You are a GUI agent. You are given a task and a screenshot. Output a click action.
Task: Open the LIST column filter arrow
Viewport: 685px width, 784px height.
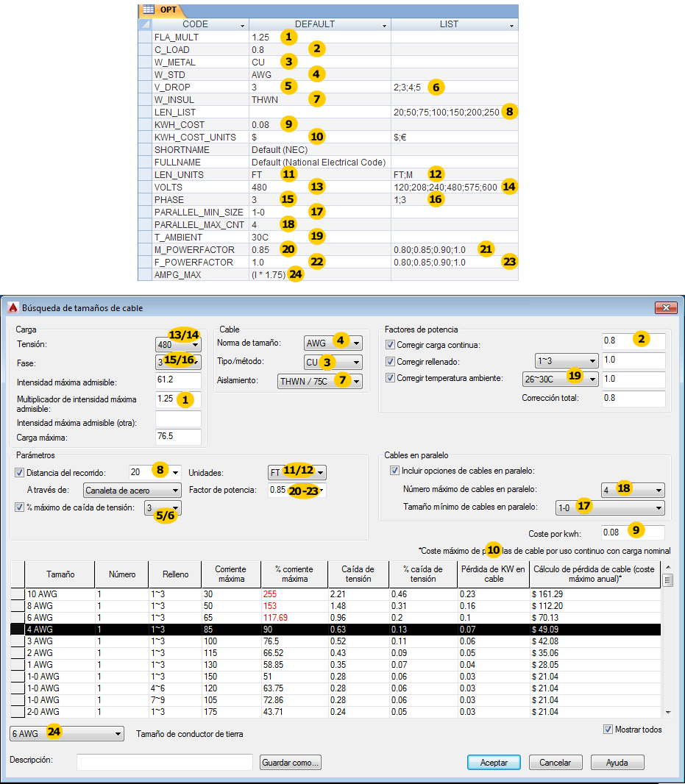tap(511, 25)
